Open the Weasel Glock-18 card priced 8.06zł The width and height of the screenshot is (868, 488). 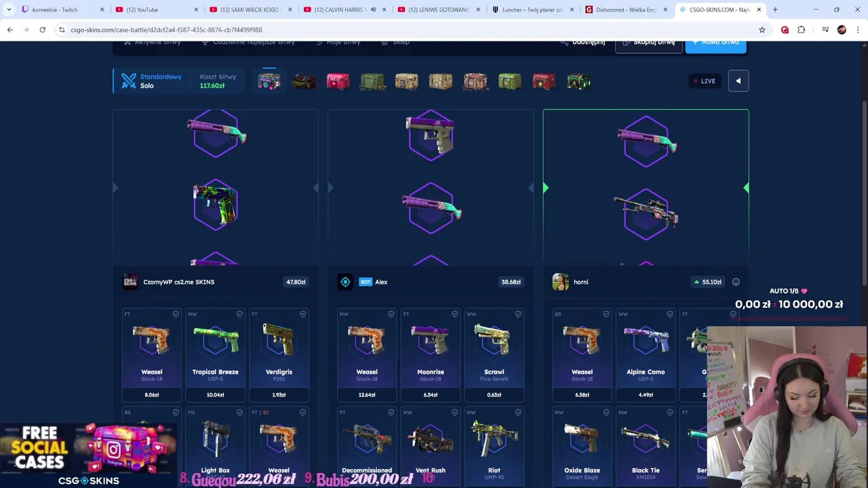pos(152,355)
